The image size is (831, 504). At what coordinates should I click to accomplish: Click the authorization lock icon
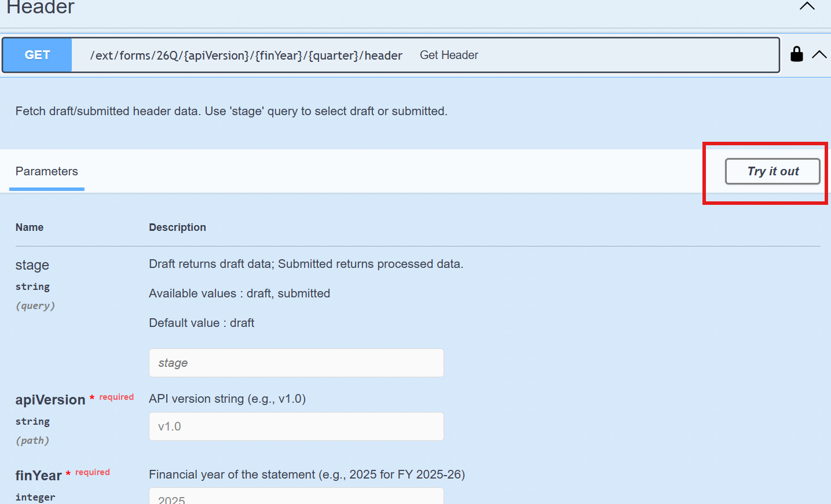[797, 54]
